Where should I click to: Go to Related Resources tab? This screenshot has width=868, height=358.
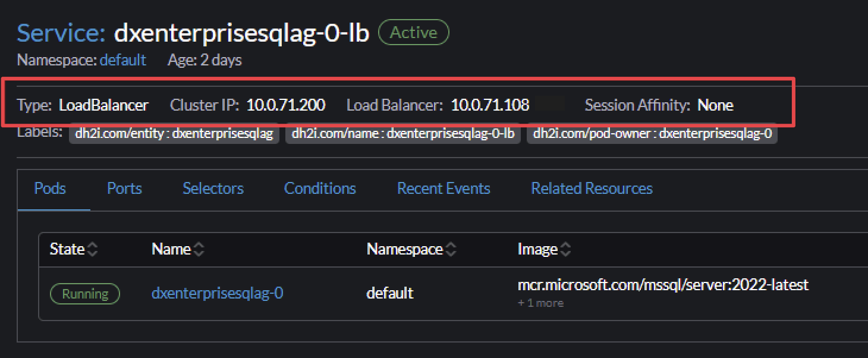click(x=592, y=189)
